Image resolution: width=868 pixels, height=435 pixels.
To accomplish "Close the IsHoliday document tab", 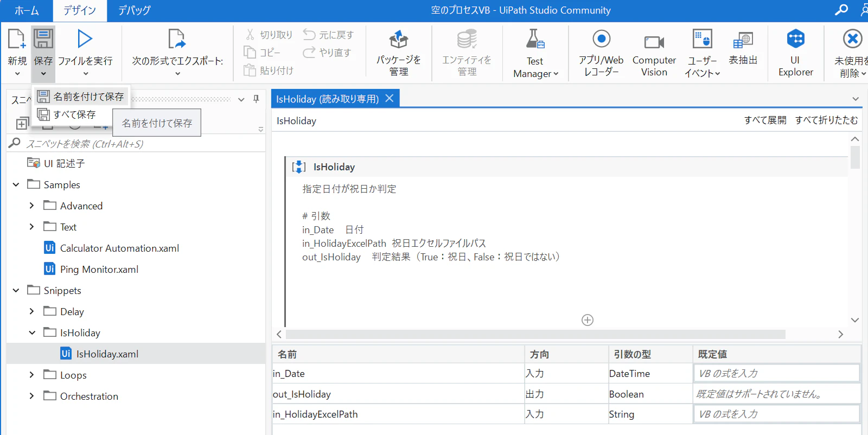I will click(390, 98).
